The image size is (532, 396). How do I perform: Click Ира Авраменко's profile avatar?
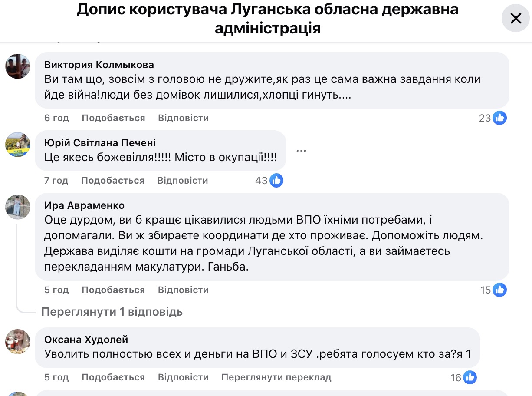pos(17,207)
